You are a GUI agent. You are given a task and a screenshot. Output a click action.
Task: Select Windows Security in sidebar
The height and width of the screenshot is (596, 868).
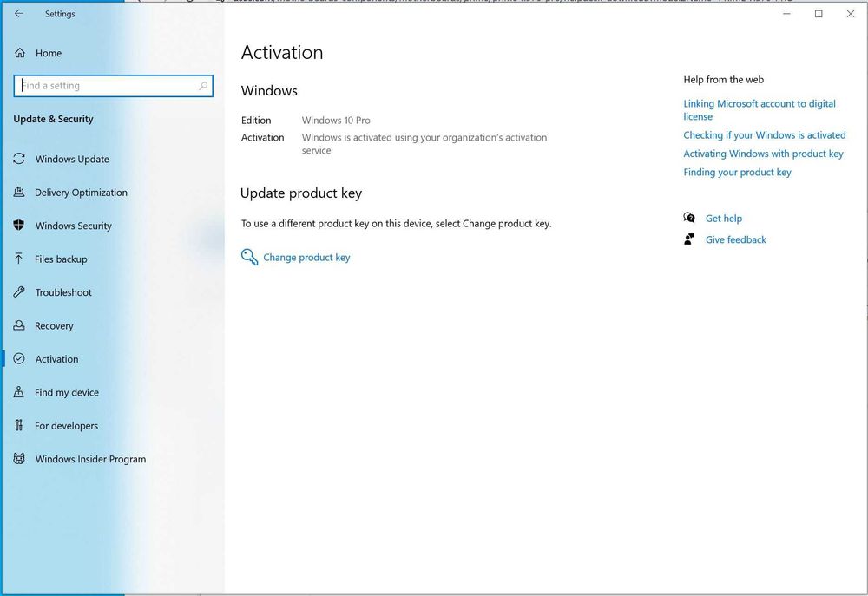click(73, 226)
